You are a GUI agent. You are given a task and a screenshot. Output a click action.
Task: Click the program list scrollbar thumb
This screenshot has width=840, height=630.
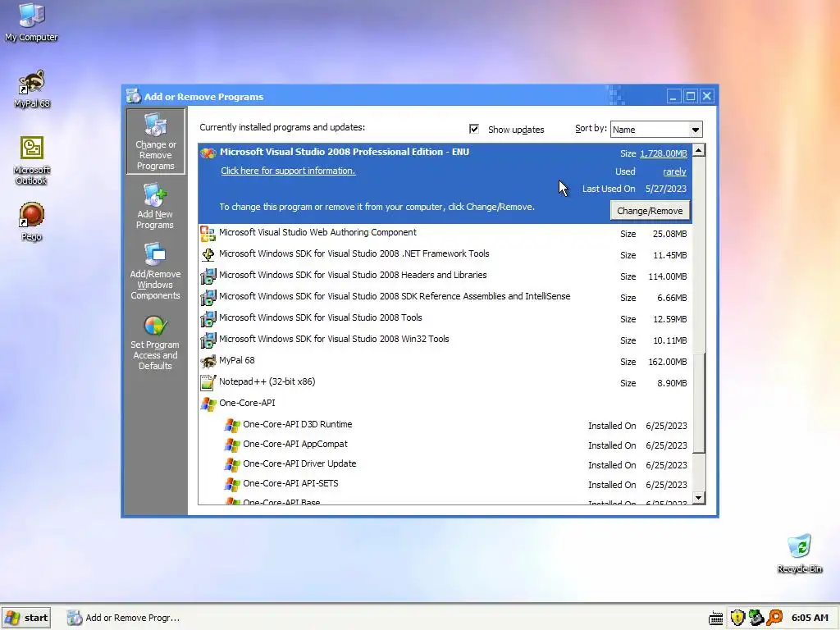tap(698, 403)
